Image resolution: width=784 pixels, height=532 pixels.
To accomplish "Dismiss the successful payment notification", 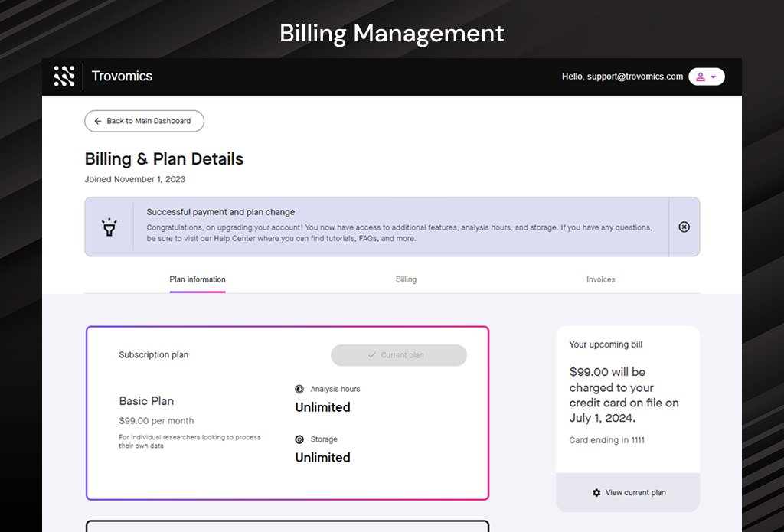I will pos(684,227).
